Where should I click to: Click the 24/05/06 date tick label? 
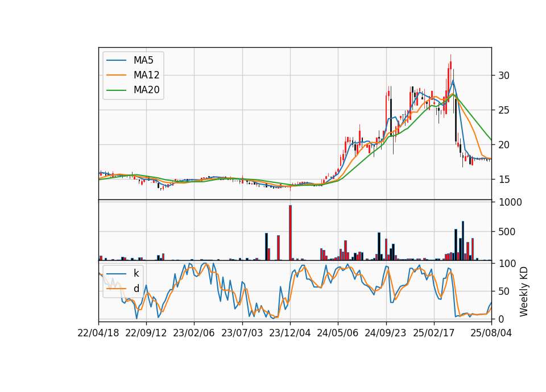[338, 333]
